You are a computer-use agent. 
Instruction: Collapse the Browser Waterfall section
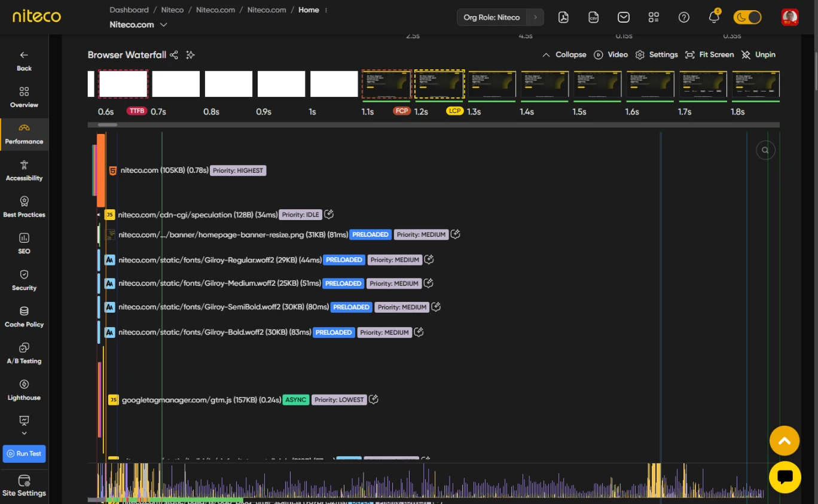(x=564, y=54)
